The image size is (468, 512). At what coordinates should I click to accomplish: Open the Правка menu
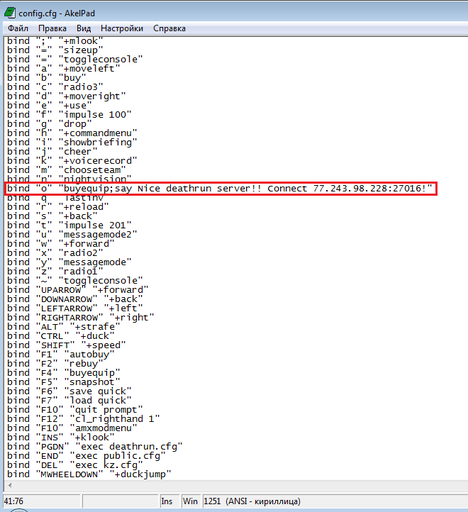tap(52, 28)
